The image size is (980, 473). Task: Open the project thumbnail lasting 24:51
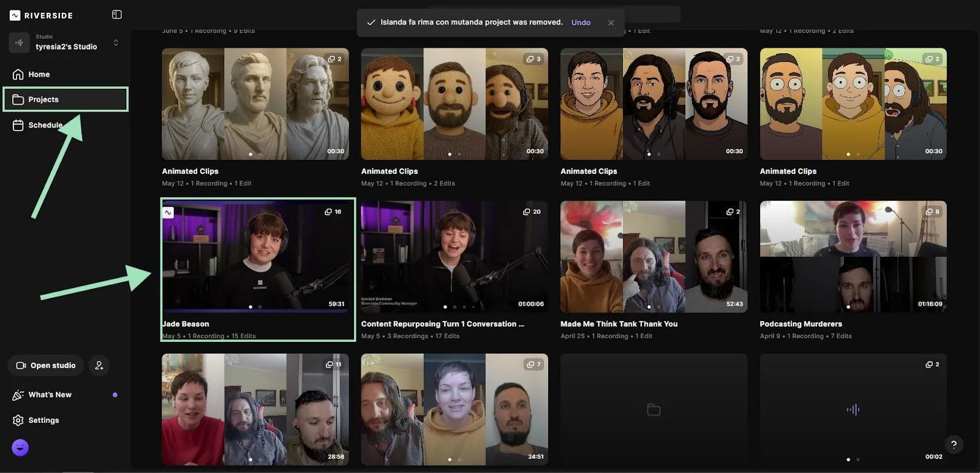[454, 409]
